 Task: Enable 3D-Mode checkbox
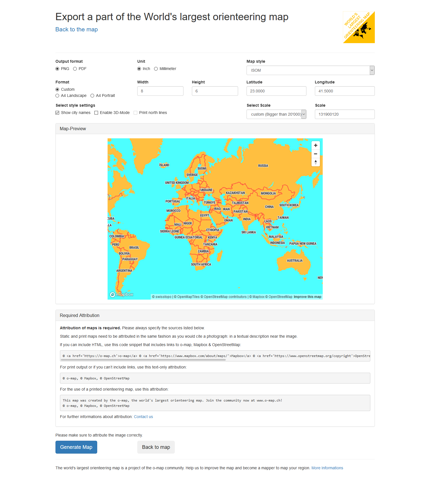point(96,113)
